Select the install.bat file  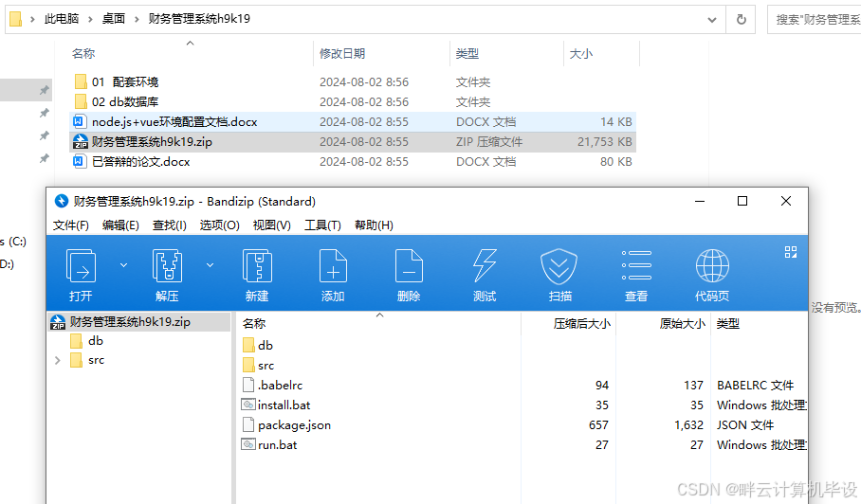click(276, 405)
